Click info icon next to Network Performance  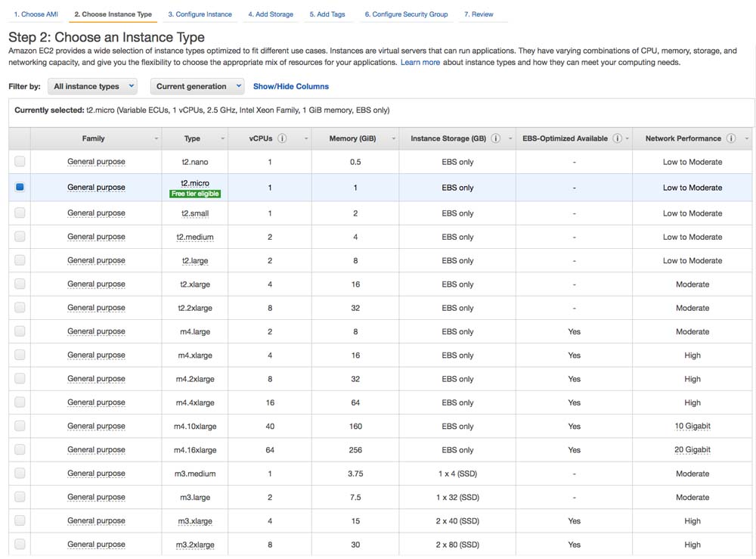coord(730,138)
